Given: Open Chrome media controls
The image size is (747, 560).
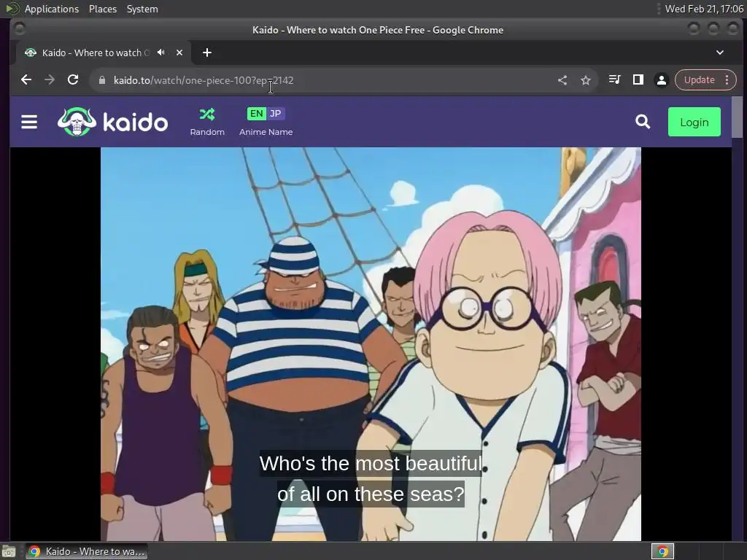Looking at the screenshot, I should (614, 79).
